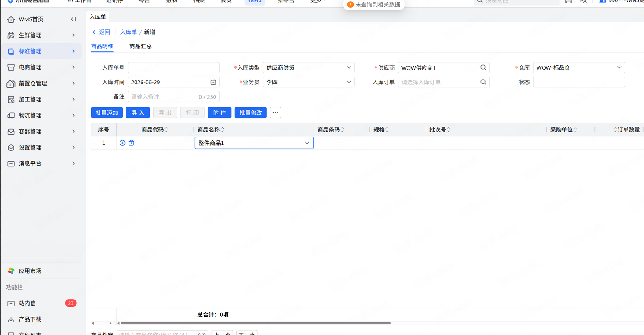Screen dimensions: 644x335
Task: Switch to the 商品汇总 tab
Action: 141,46
